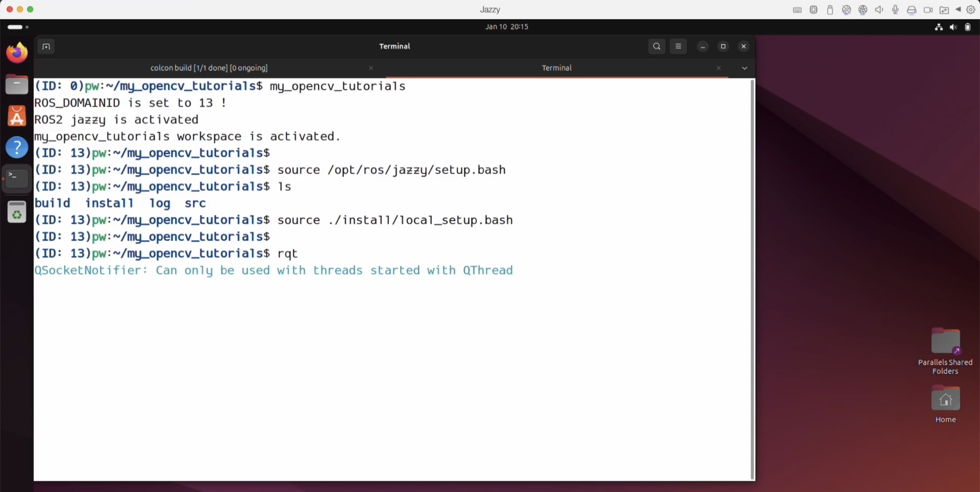Open the Trash from the dock
980x492 pixels.
tap(17, 212)
